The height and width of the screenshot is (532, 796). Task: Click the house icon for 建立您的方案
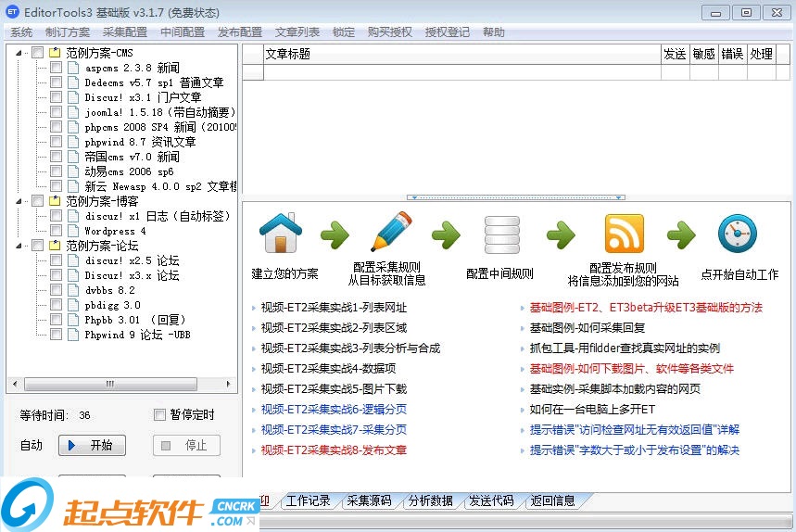pyautogui.click(x=280, y=233)
